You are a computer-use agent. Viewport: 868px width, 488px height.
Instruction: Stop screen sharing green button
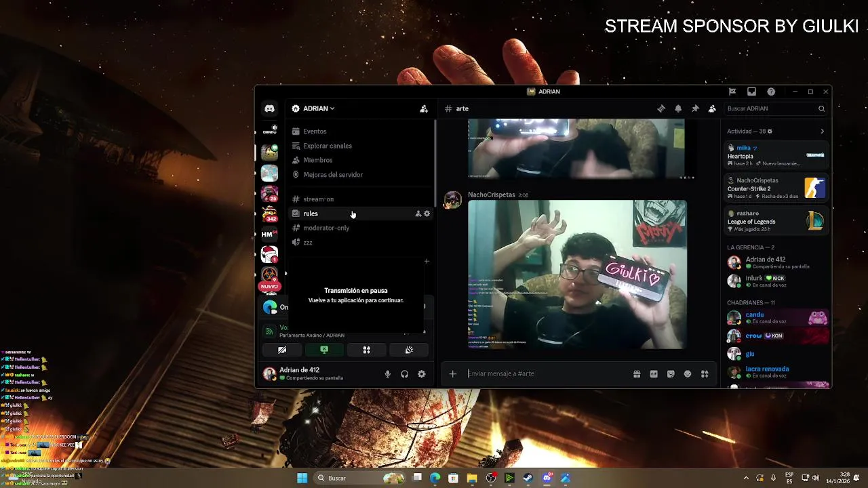point(324,350)
